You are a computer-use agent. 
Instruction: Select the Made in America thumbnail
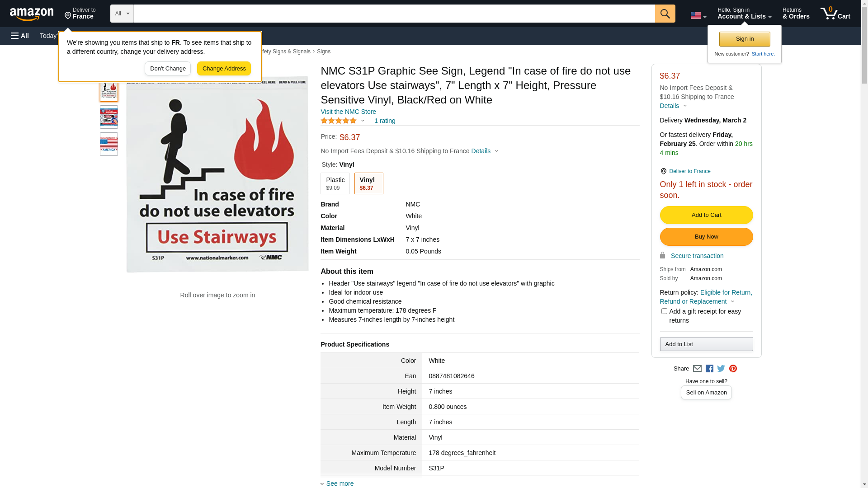point(109,144)
